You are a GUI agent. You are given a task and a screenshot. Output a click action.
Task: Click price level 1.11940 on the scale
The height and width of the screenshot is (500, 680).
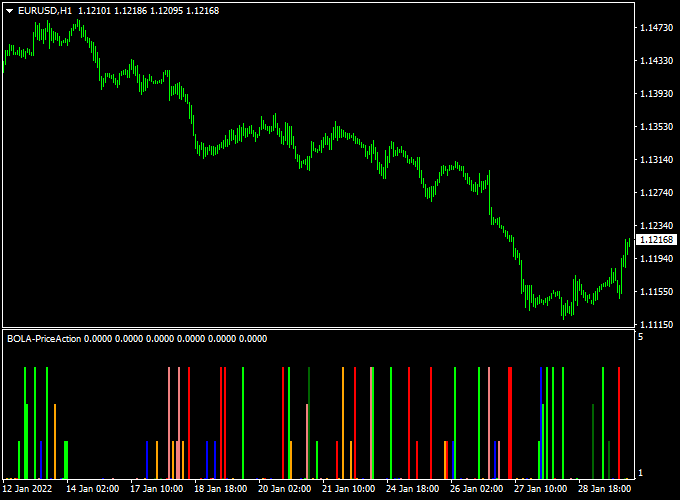[x=657, y=258]
